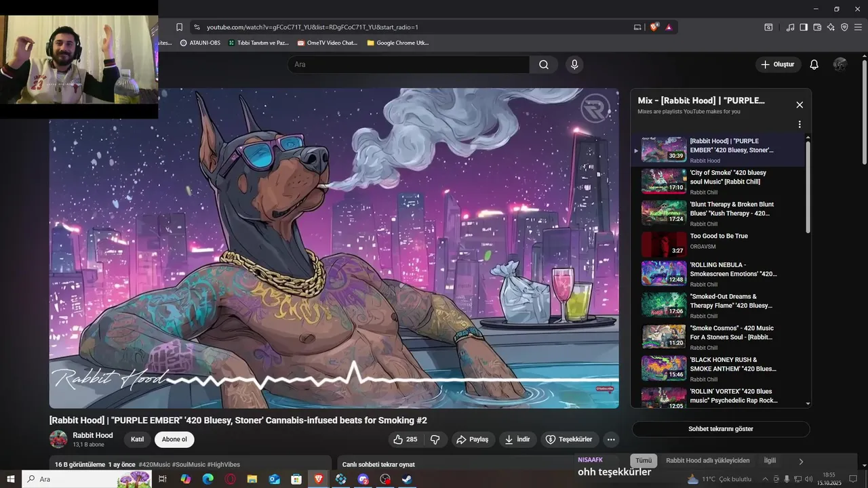
Task: Open Steam from the taskbar
Action: pos(407,479)
